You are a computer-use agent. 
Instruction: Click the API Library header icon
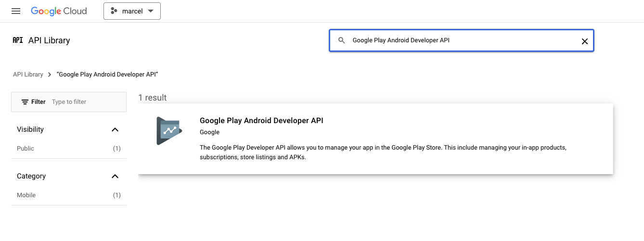[18, 40]
